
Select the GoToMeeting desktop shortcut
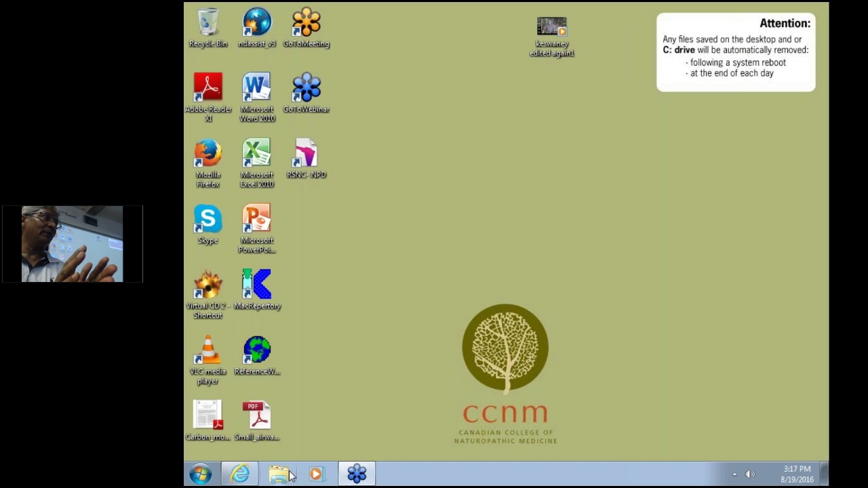307,28
